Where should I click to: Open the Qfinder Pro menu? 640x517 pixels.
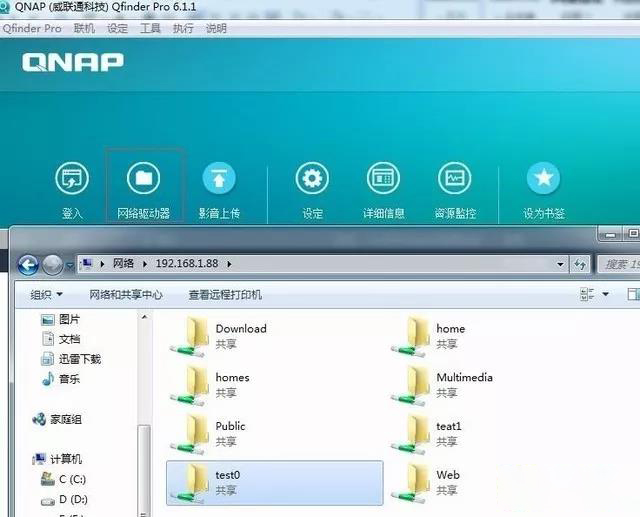tap(32, 28)
